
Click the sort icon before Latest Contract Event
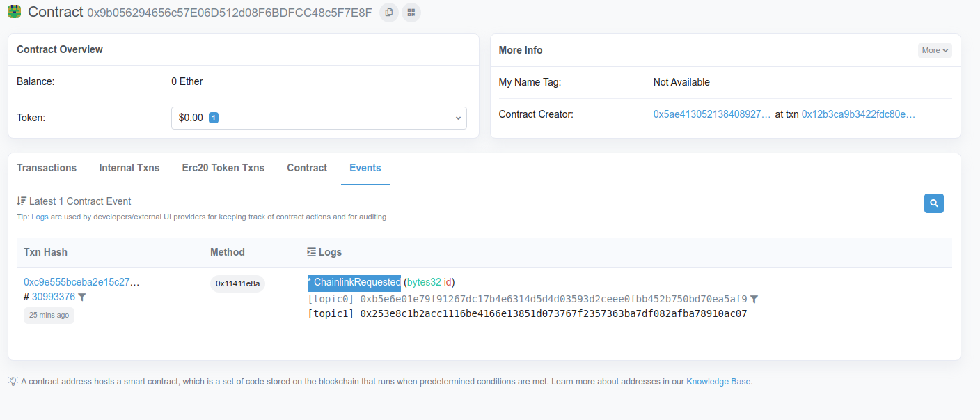(22, 201)
